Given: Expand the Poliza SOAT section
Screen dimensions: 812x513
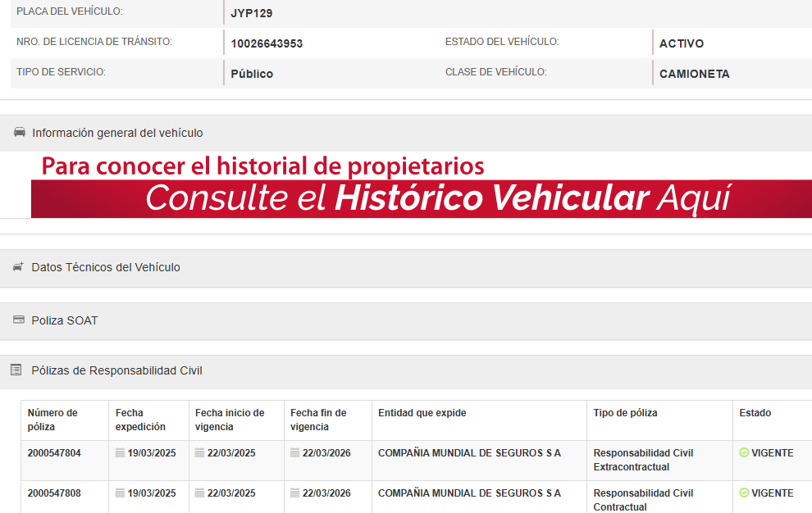Looking at the screenshot, I should [x=65, y=320].
